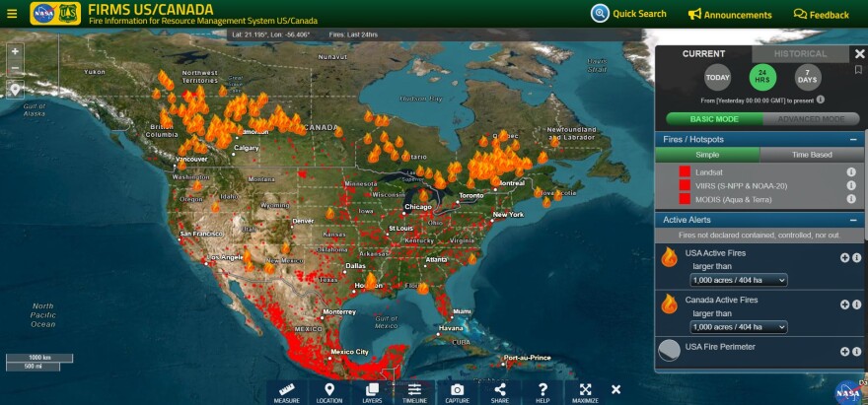Screen dimensions: 868x405
Task: Switch to the Historical tab
Action: click(x=800, y=54)
